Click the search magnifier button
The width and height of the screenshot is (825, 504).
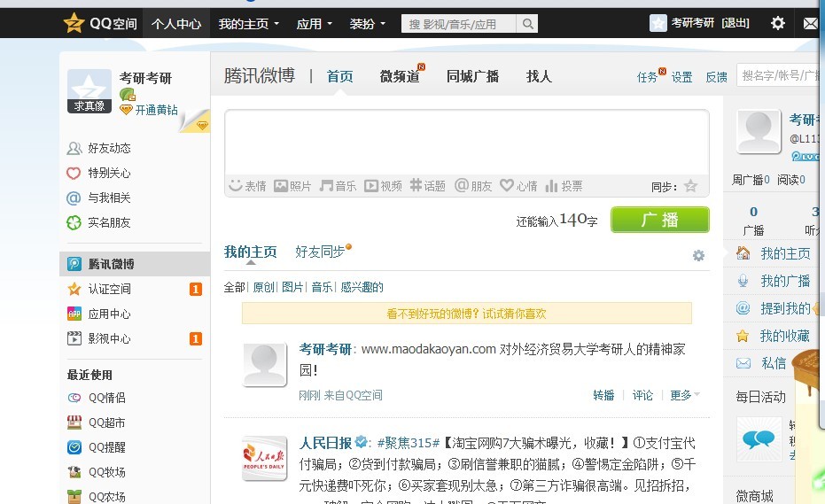click(527, 24)
